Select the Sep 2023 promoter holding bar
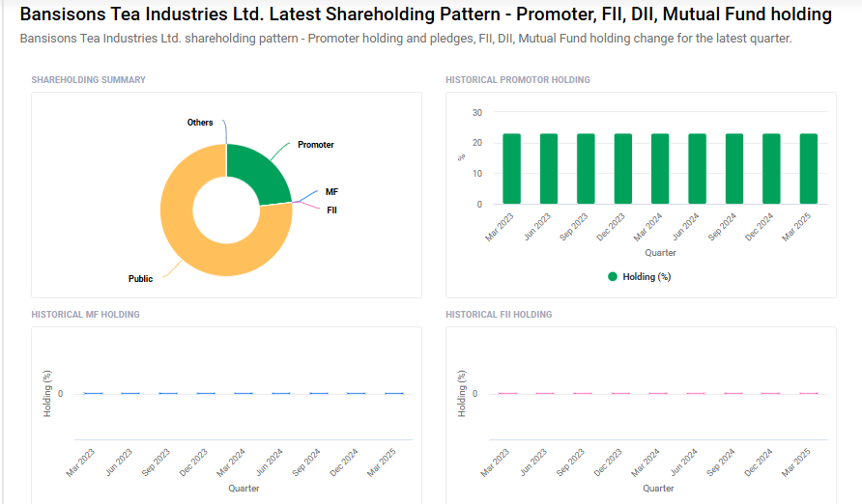Image resolution: width=862 pixels, height=504 pixels. tap(586, 169)
